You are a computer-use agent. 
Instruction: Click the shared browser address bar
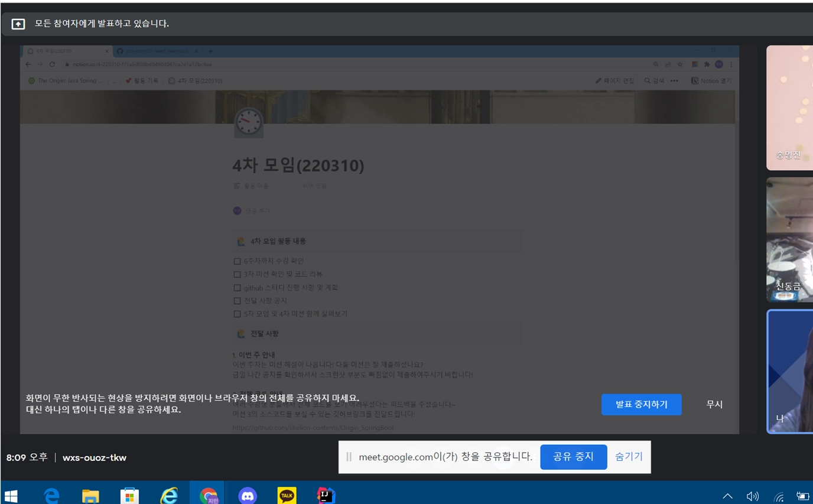pos(355,64)
